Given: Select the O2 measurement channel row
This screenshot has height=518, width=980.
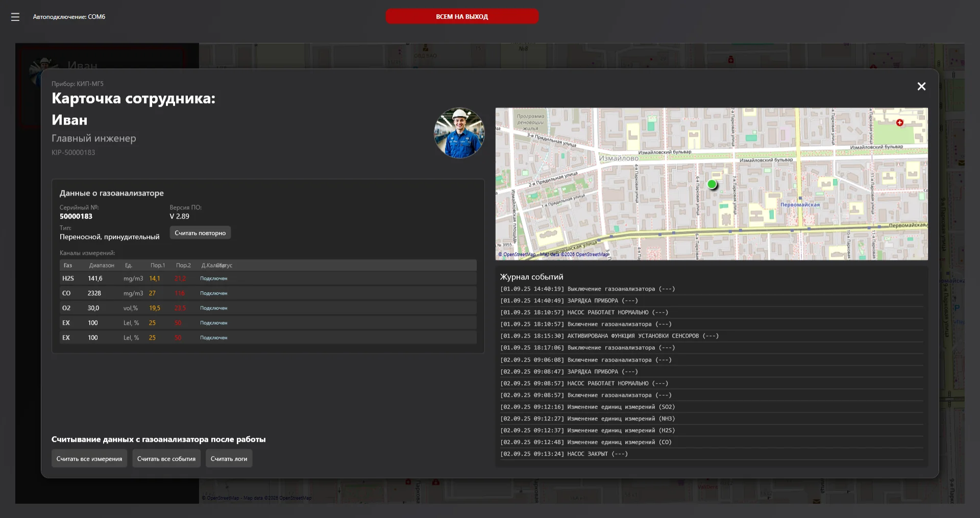Looking at the screenshot, I should coord(268,308).
